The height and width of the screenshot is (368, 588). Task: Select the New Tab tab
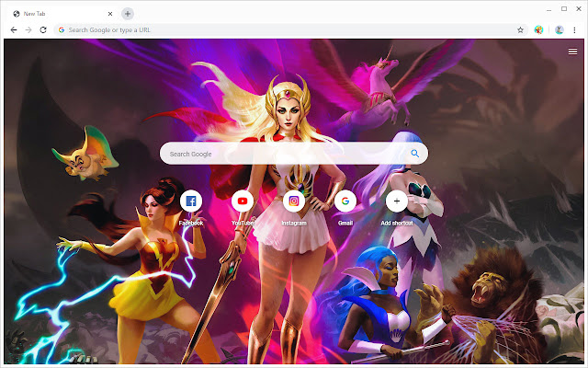click(62, 14)
